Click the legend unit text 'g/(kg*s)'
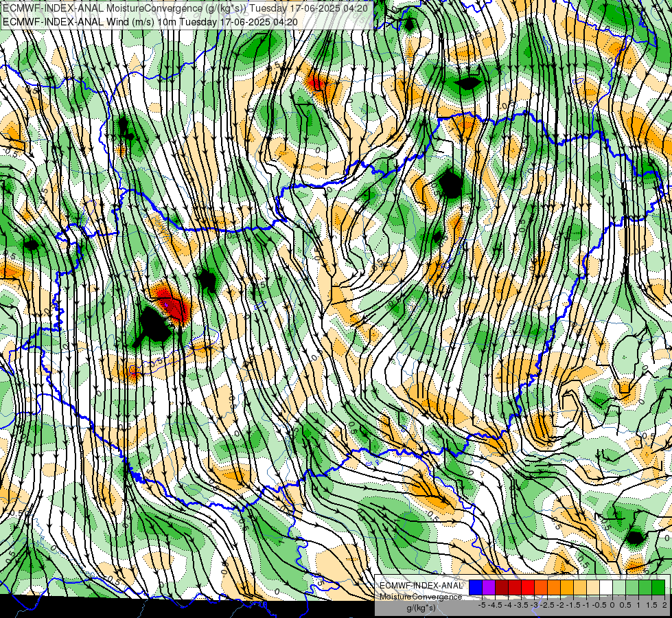The width and height of the screenshot is (672, 618). coord(421,608)
